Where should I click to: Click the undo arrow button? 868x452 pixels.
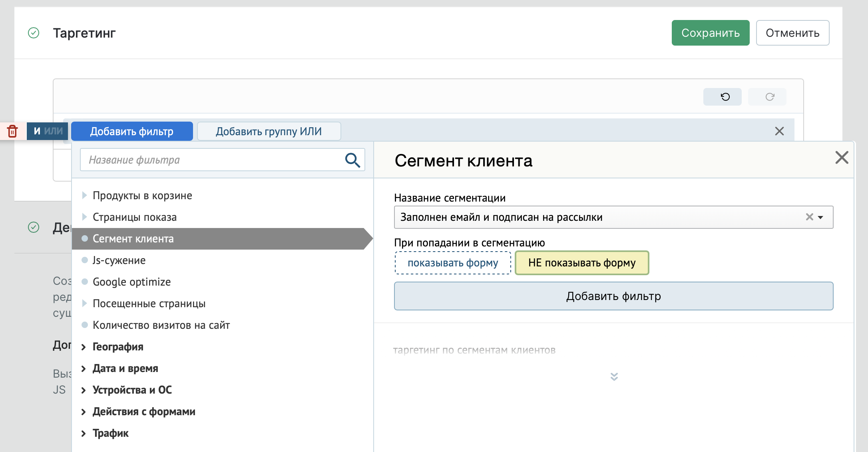(x=722, y=97)
